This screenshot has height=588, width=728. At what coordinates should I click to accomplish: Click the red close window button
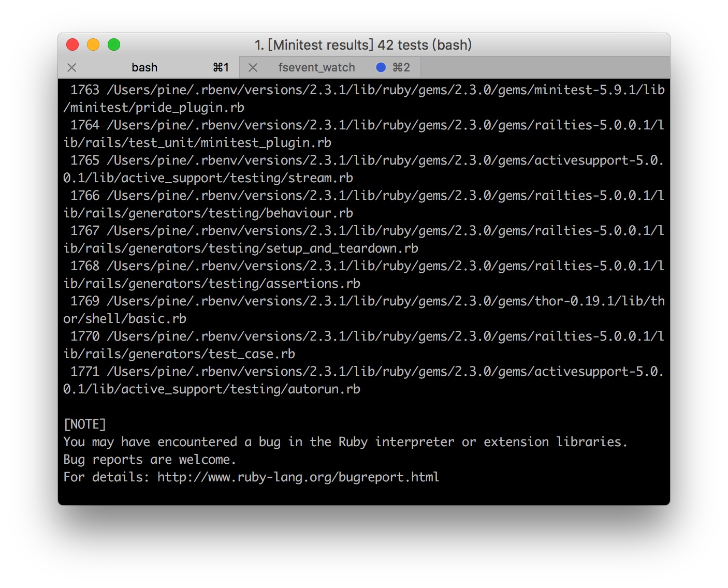[x=72, y=45]
